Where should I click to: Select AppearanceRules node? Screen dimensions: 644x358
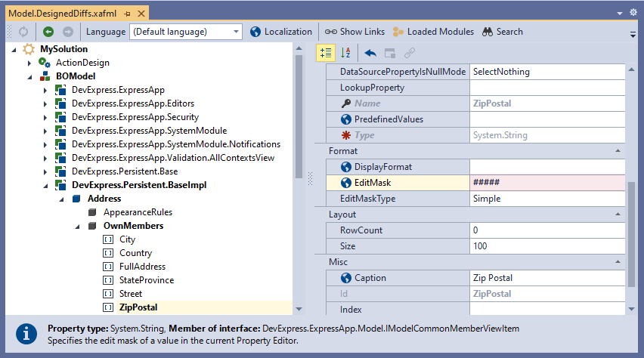pos(138,212)
